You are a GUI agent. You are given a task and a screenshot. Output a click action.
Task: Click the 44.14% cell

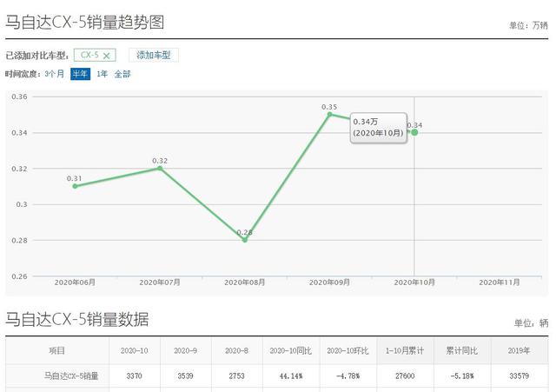click(291, 375)
